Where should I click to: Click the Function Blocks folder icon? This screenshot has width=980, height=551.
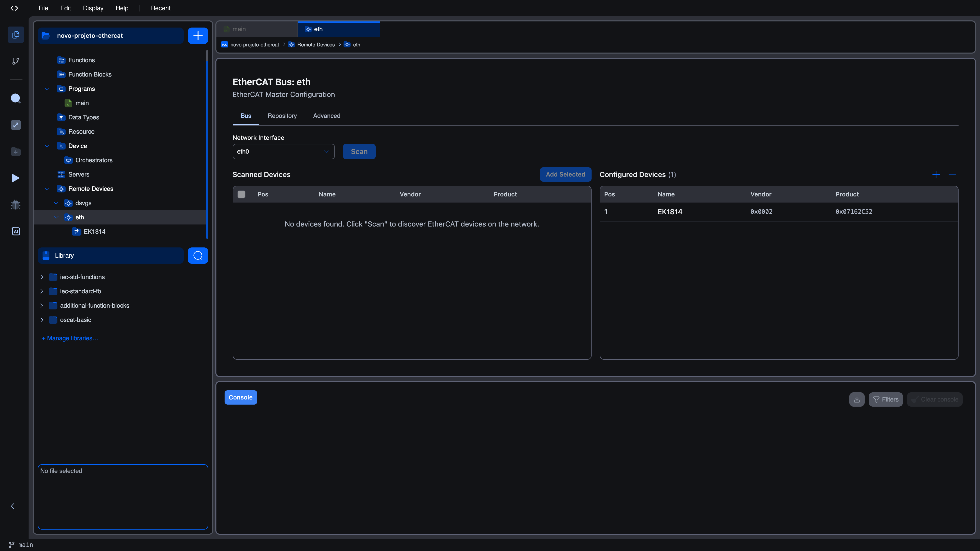click(61, 74)
